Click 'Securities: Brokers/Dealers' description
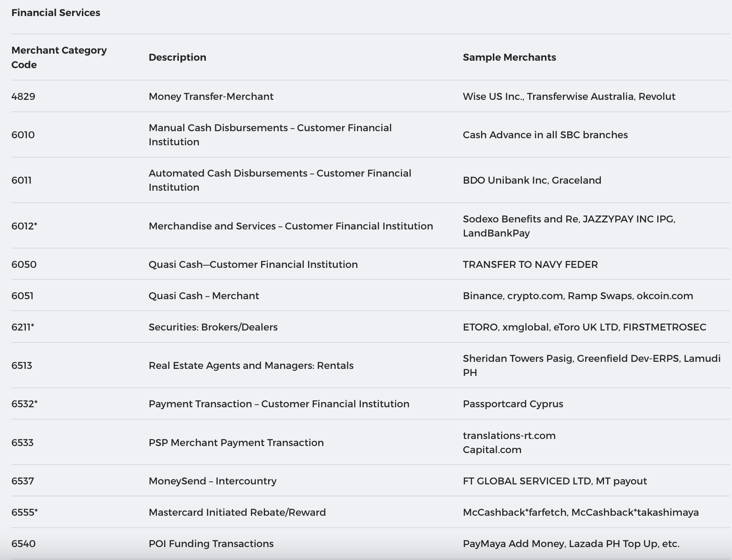This screenshot has width=732, height=560. point(213,327)
